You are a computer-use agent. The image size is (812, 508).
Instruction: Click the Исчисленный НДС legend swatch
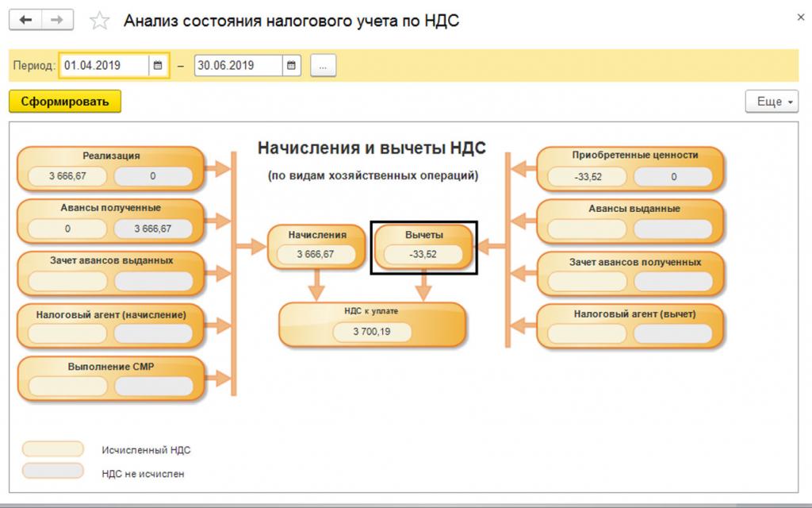(x=54, y=448)
